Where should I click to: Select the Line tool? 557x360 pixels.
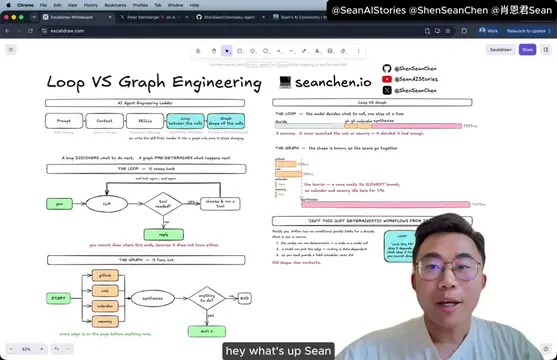tap(291, 51)
